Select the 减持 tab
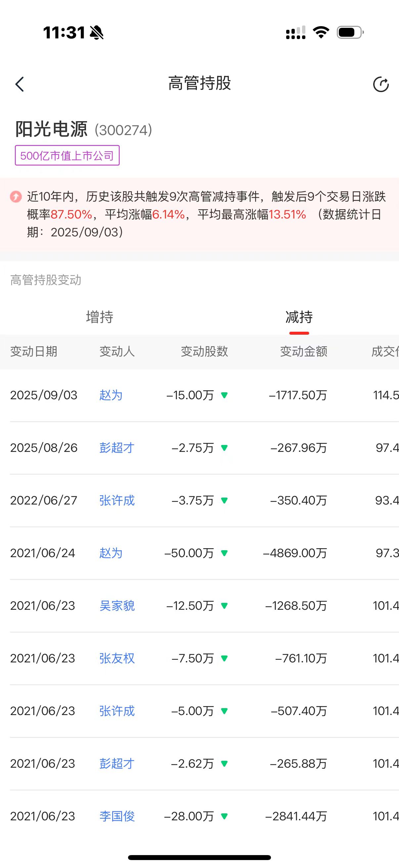 tap(299, 317)
